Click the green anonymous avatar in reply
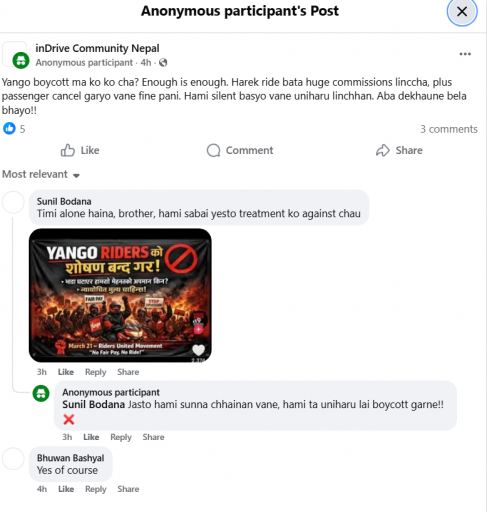 [x=41, y=393]
